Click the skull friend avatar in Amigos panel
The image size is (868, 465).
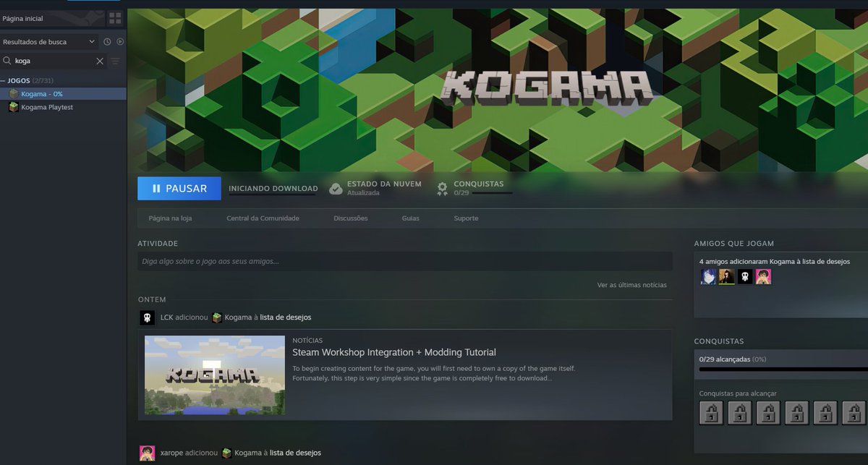745,276
